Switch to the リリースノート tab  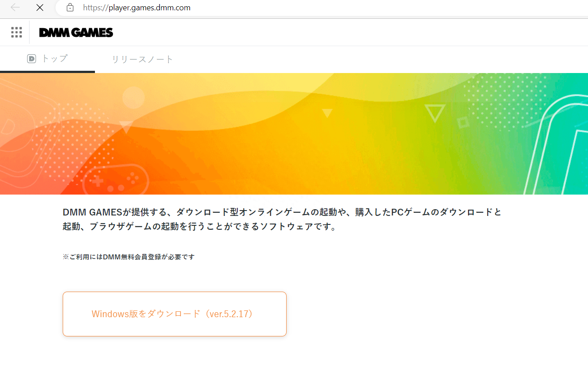click(142, 59)
